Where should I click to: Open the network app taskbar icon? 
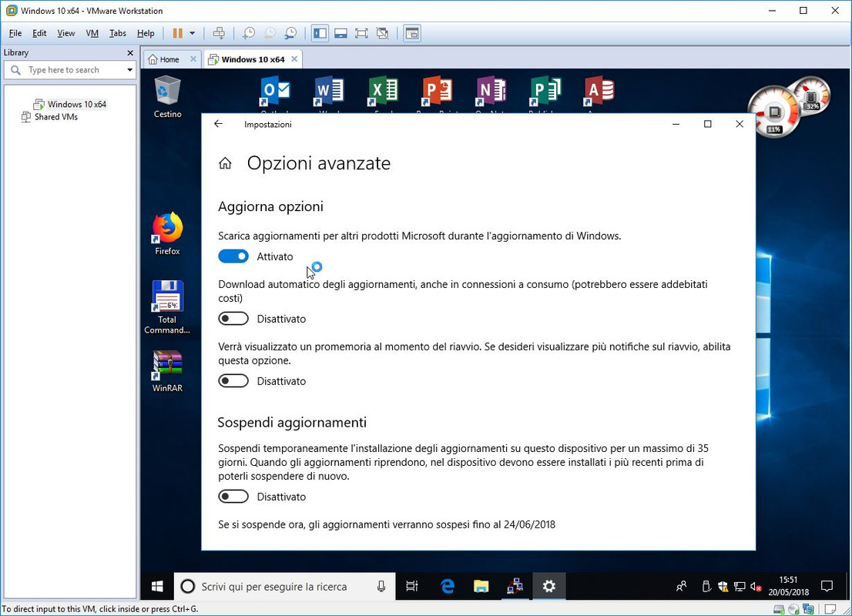click(515, 586)
